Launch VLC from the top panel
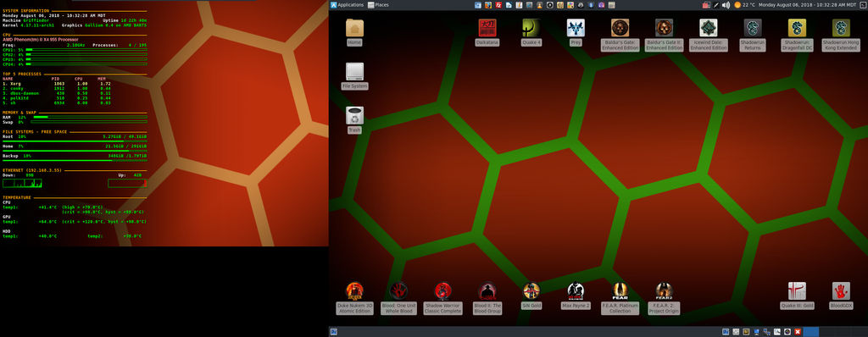 click(x=540, y=5)
